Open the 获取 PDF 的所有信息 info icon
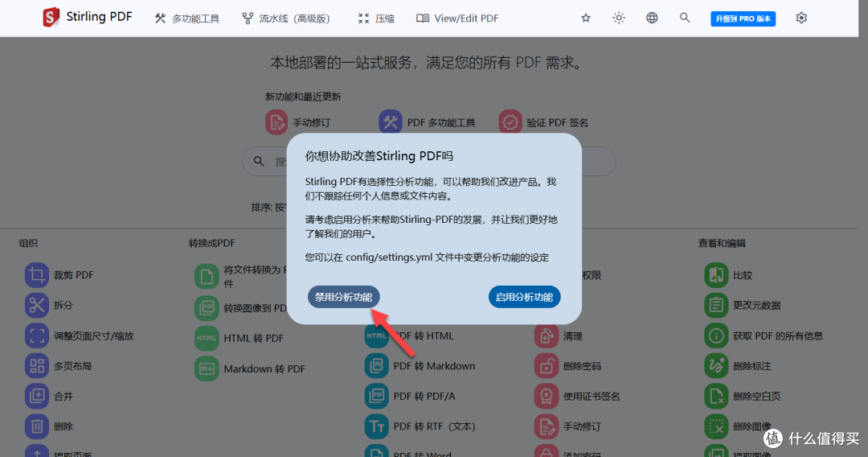This screenshot has height=457, width=868. pos(716,336)
